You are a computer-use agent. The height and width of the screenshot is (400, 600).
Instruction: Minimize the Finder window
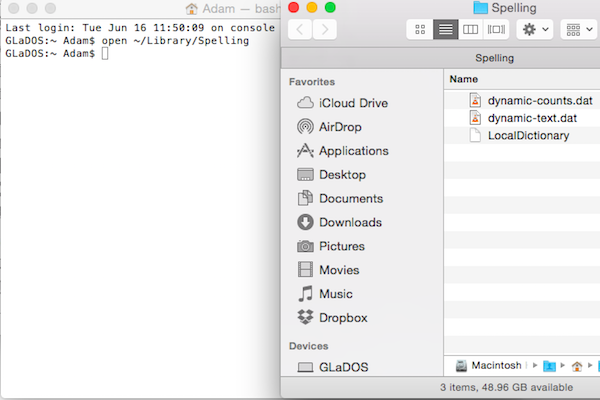tap(312, 7)
